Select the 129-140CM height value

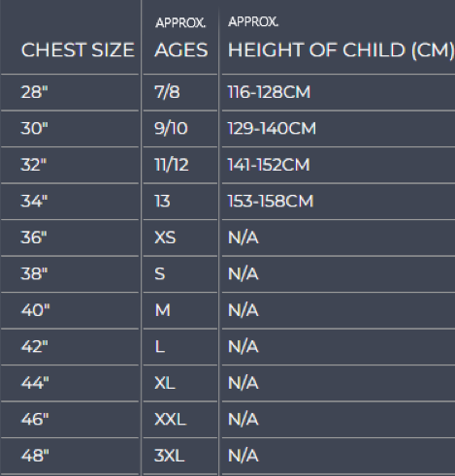pyautogui.click(x=272, y=128)
